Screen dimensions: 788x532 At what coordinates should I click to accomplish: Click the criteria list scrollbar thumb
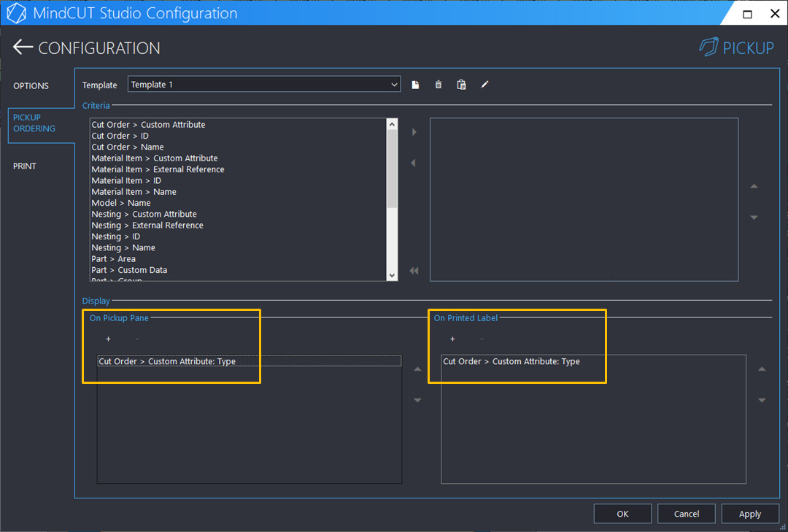tap(392, 169)
